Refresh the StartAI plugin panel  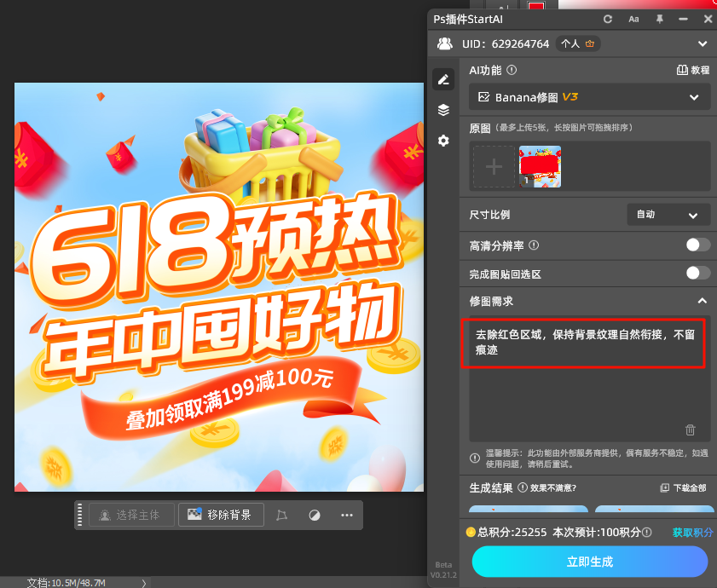coord(609,18)
